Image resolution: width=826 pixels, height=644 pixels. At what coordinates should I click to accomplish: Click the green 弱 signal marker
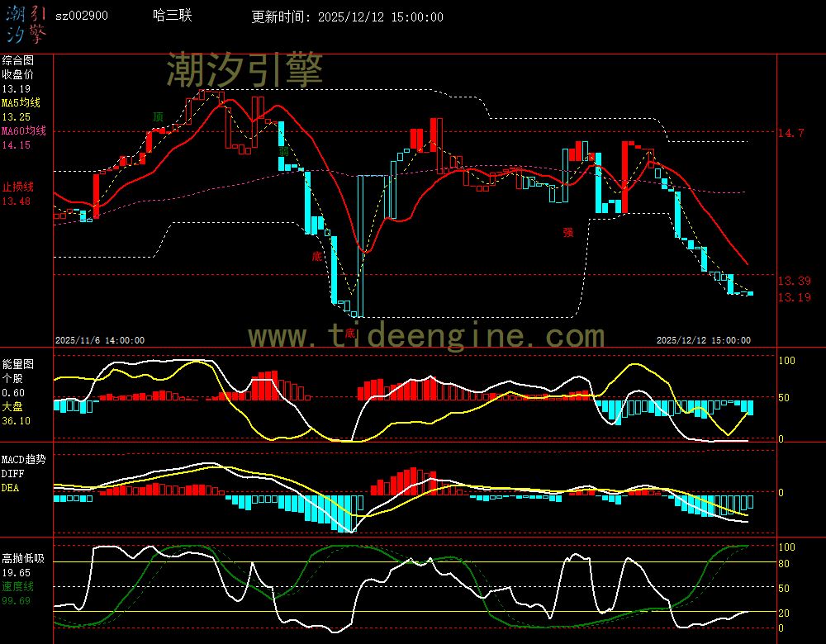[283, 151]
